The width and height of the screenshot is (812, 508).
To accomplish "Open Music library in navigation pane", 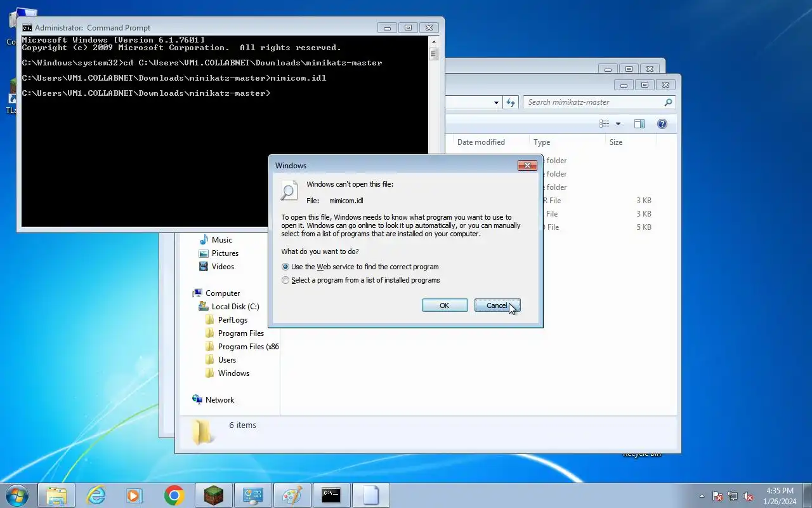I will click(222, 240).
